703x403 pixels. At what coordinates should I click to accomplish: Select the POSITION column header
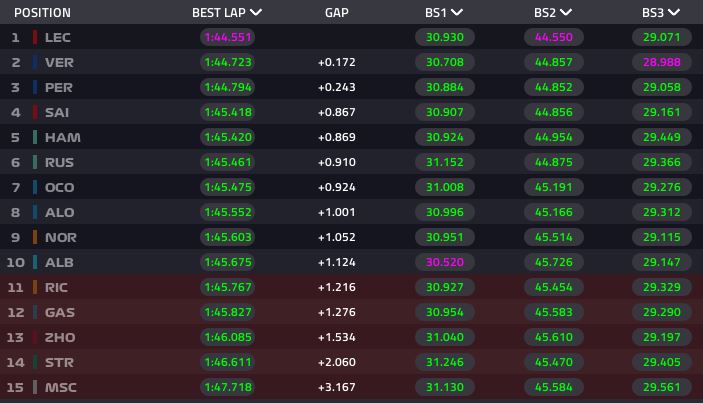click(x=42, y=13)
